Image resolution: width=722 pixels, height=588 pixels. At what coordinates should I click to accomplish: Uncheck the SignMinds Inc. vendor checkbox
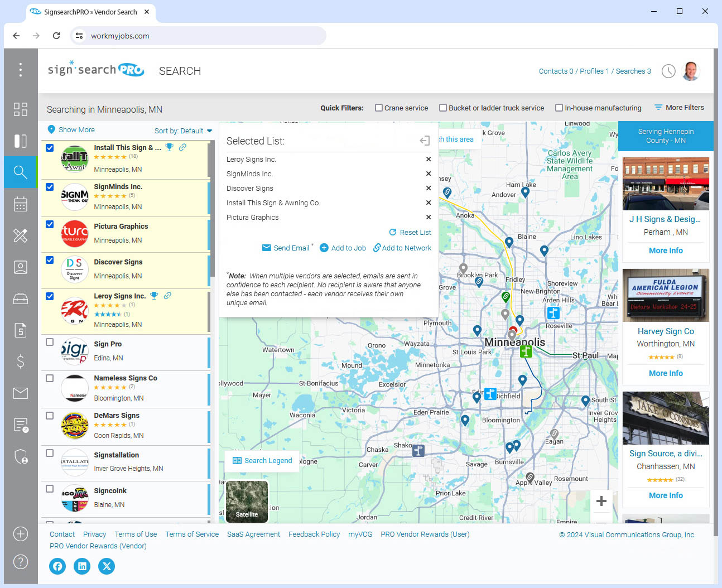[50, 187]
